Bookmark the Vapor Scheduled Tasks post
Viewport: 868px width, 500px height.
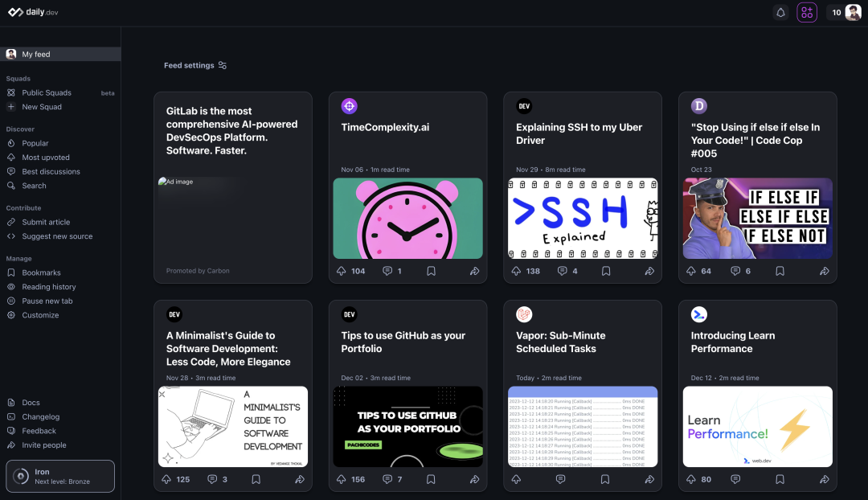[605, 479]
